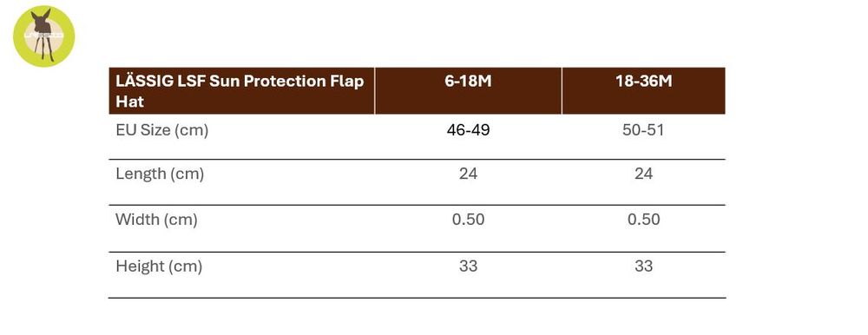
Task: Click the bottom border line of the table
Action: pos(417,298)
